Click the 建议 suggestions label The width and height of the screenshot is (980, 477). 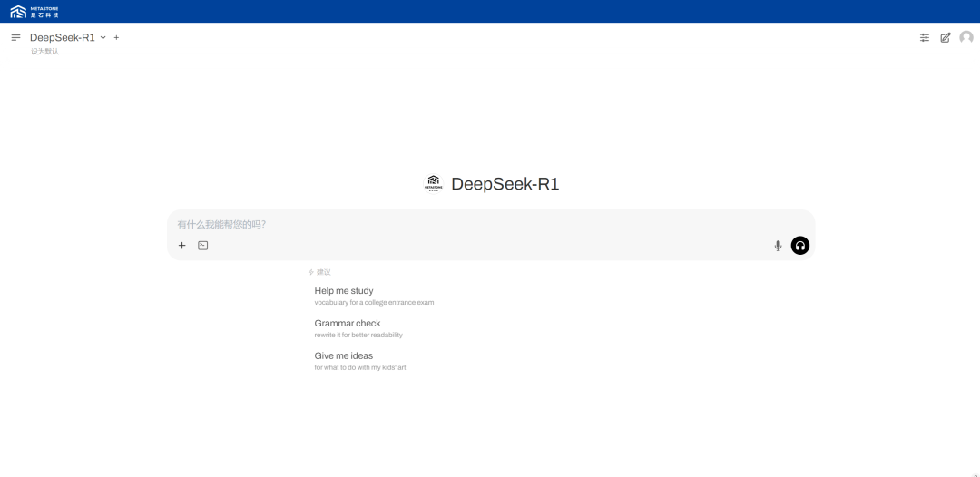coord(319,272)
